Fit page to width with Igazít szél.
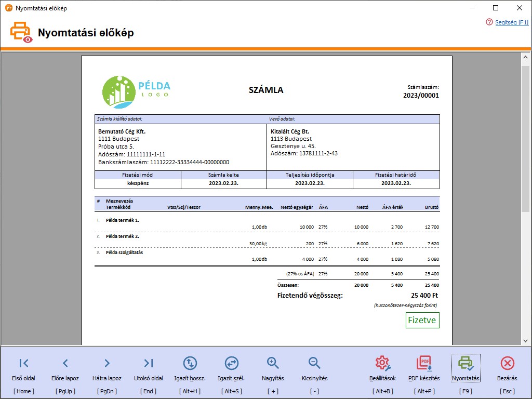Screen dimensions: 532x399 [231, 363]
